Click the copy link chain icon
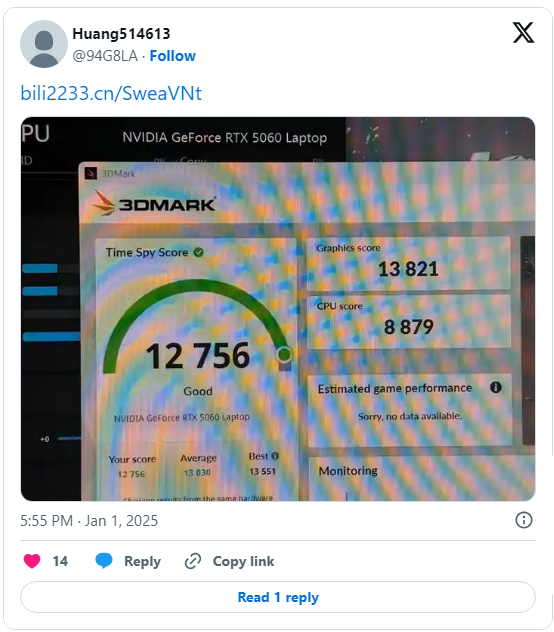The image size is (554, 632). pos(193,561)
